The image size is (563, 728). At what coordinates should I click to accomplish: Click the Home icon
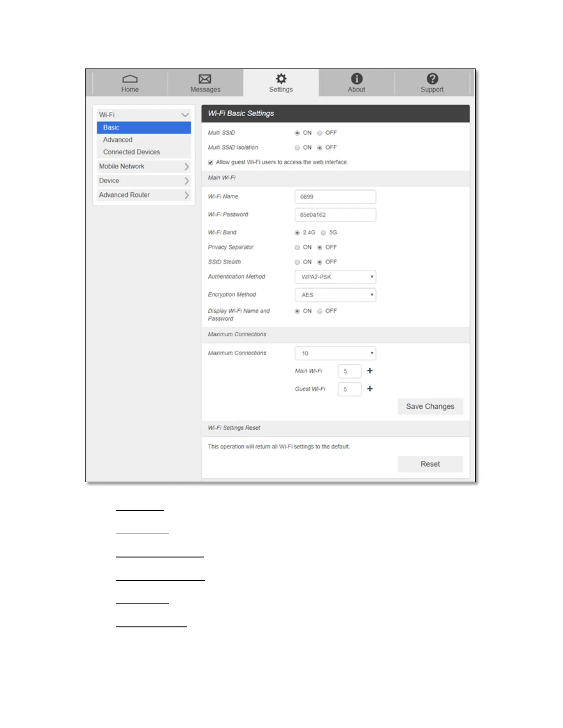tap(130, 79)
